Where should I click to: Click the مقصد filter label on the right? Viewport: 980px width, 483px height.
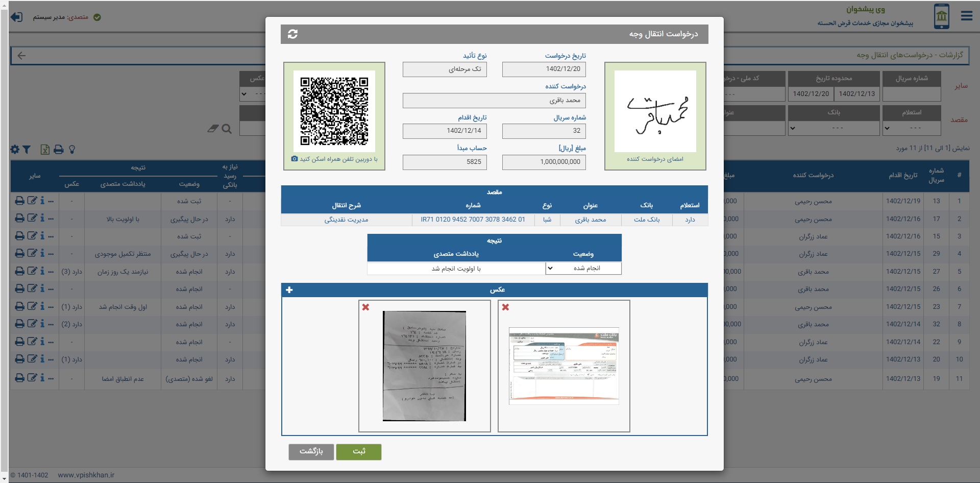[959, 120]
